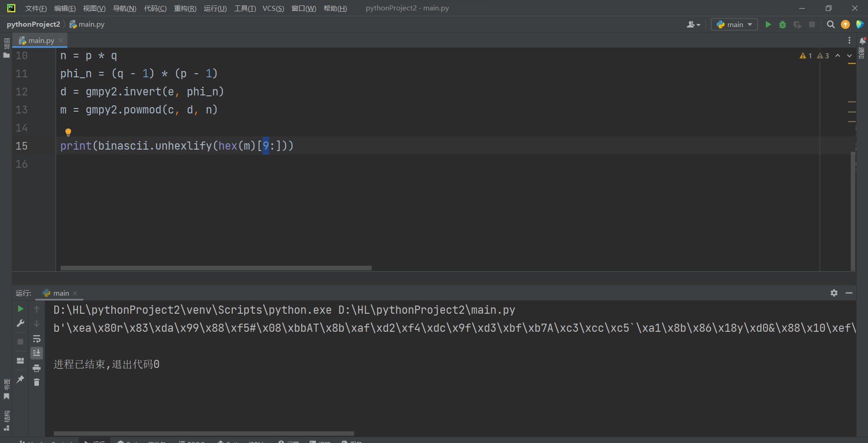Image resolution: width=868 pixels, height=443 pixels.
Task: Open run configuration wrench settings
Action: point(20,323)
